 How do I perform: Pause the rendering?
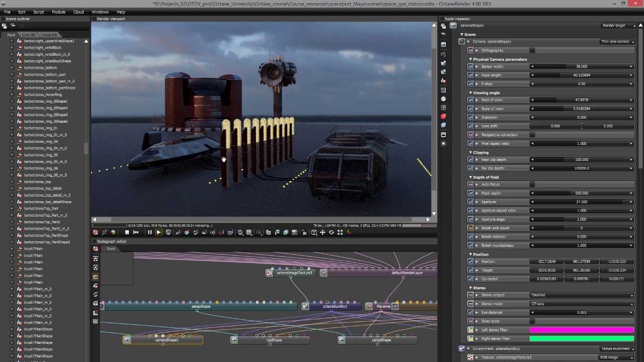tap(149, 232)
